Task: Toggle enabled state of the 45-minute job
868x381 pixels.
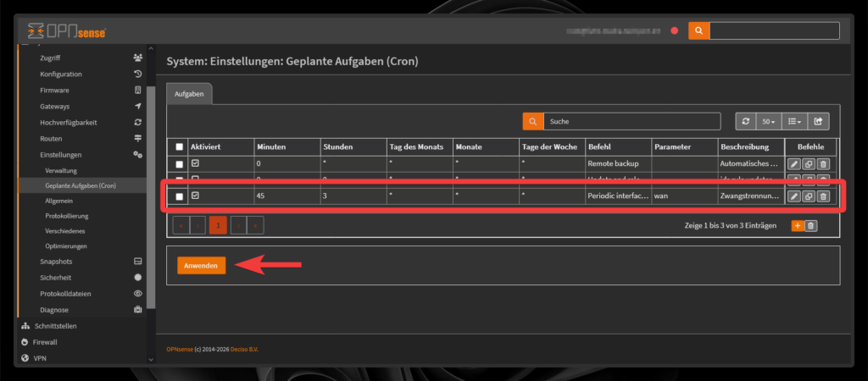Action: [x=195, y=196]
